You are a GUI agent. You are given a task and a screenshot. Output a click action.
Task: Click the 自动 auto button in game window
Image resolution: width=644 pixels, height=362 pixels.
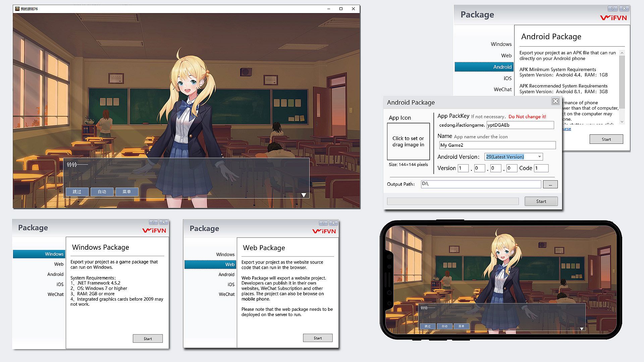(x=102, y=192)
